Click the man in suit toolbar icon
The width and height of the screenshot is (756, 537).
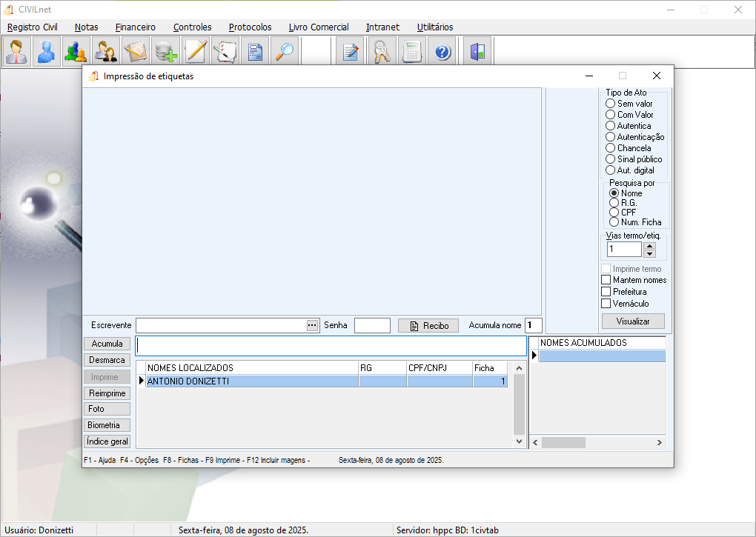[x=17, y=51]
